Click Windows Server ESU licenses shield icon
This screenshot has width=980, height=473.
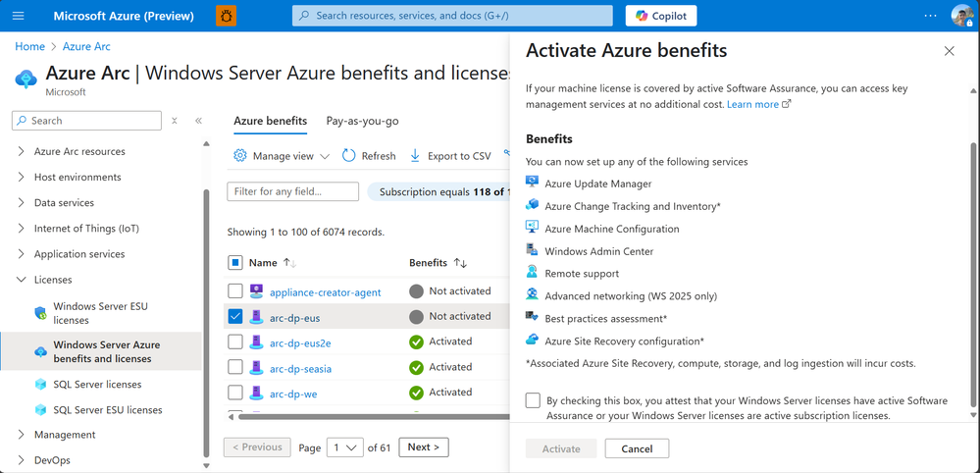pos(40,313)
